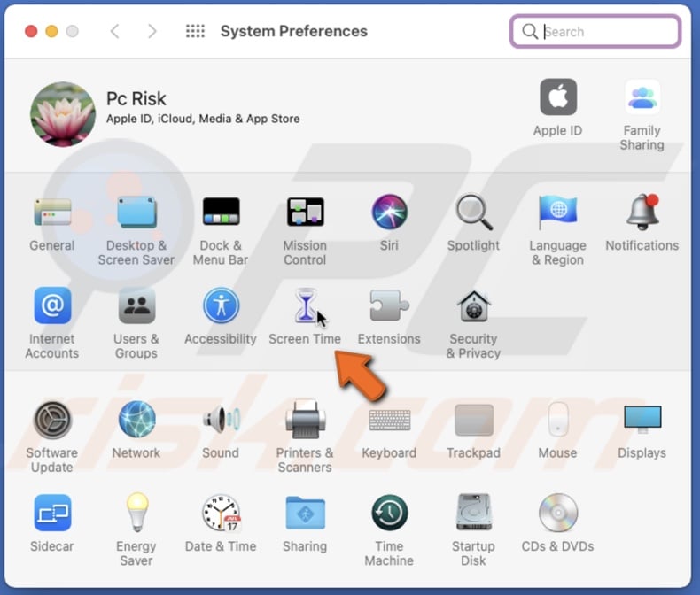Click the back navigation arrow
Image resolution: width=700 pixels, height=595 pixels.
click(x=114, y=31)
